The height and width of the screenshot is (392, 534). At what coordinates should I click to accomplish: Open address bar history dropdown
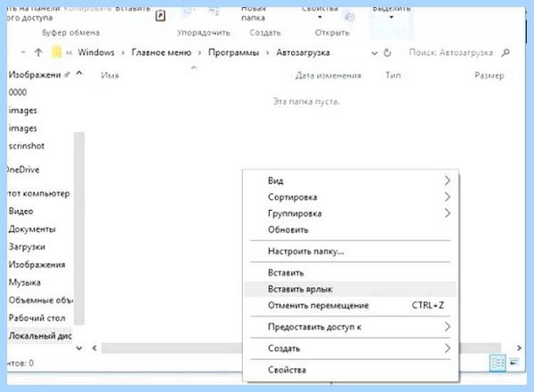click(375, 53)
